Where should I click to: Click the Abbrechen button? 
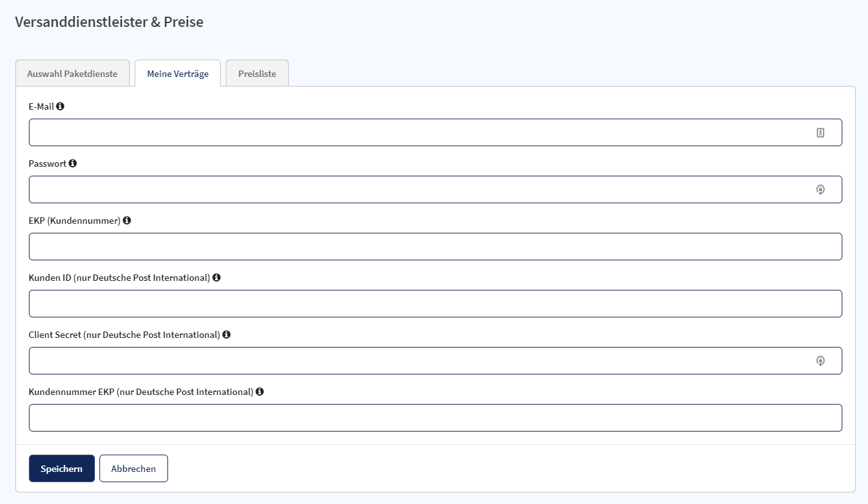[x=133, y=469]
